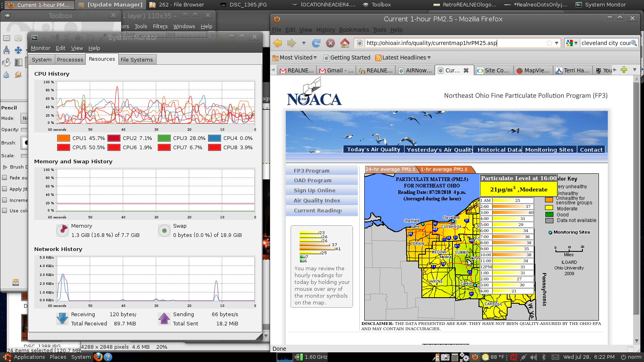Image resolution: width=644 pixels, height=362 pixels.
Task: Enable the Fade out checkbox
Action: point(5,177)
